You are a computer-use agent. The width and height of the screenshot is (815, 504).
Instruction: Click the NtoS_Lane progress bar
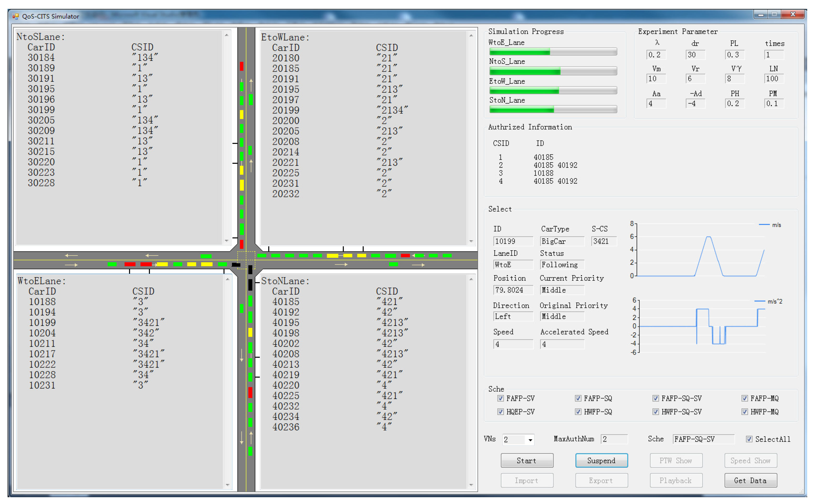coord(553,71)
